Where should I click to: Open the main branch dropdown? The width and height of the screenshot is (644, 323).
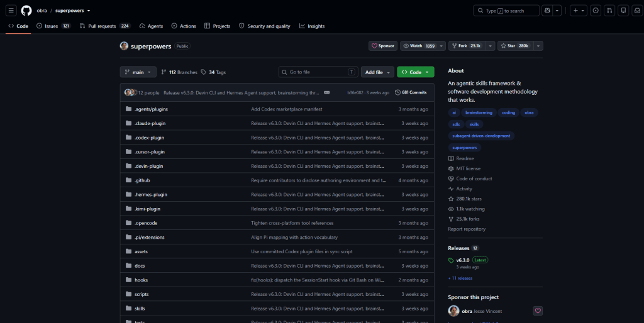tap(138, 72)
